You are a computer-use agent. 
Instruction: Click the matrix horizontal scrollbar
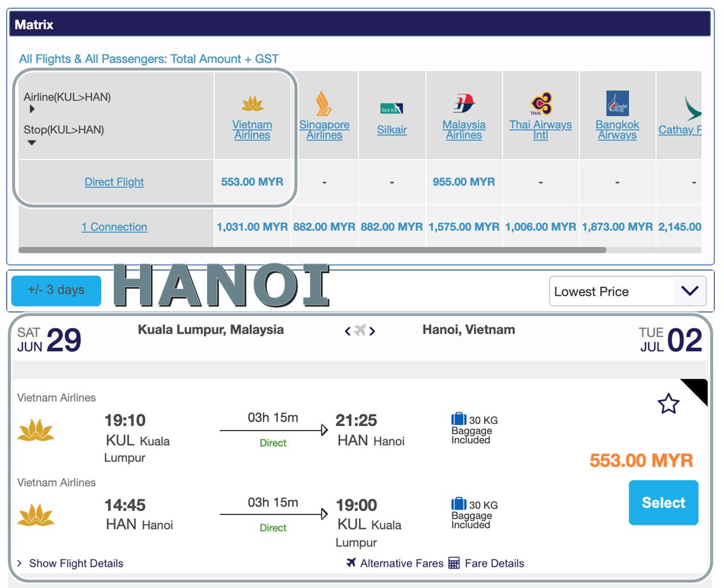[312, 250]
